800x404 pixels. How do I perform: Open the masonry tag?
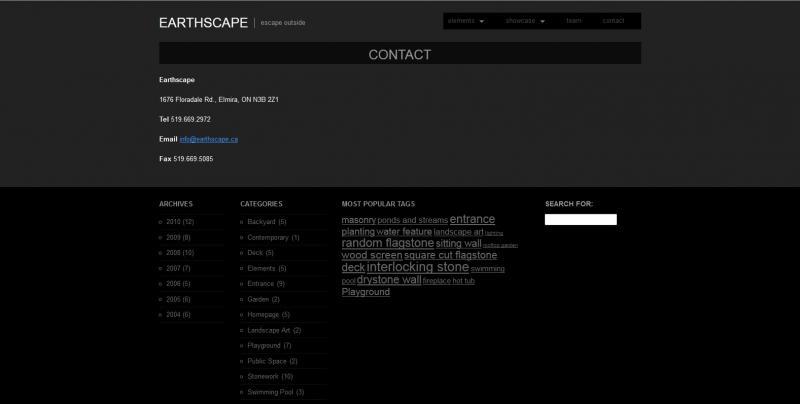pos(358,220)
